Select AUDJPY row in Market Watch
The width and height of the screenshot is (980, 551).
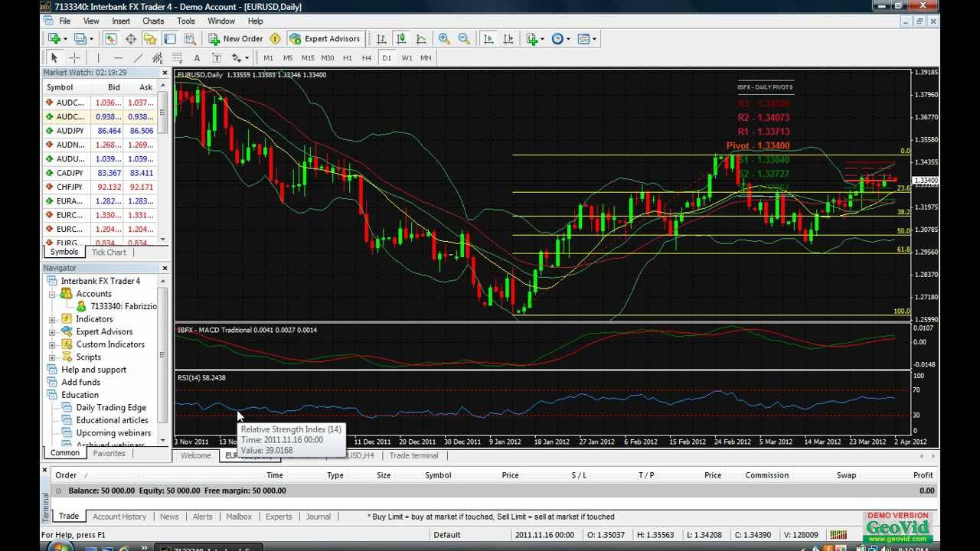click(x=100, y=131)
